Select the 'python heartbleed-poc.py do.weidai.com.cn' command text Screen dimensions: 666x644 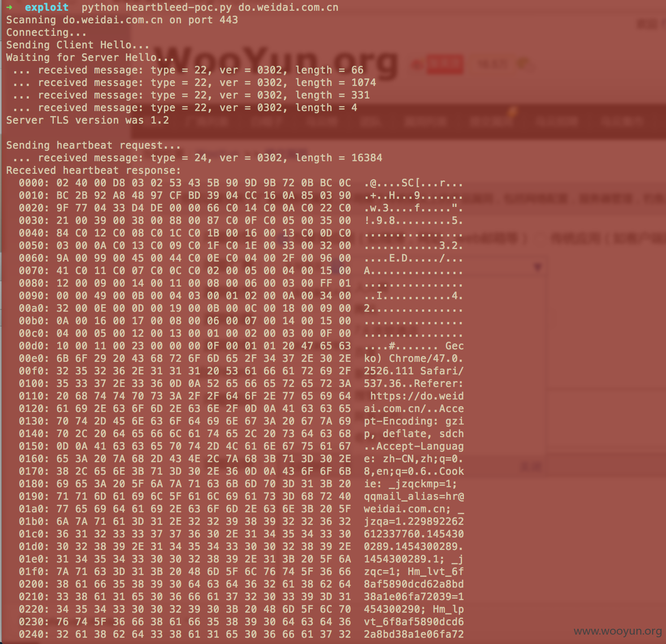tap(210, 7)
